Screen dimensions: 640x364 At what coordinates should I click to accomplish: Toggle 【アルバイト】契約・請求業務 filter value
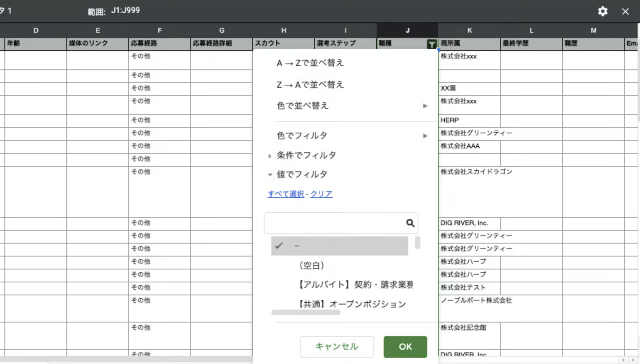[356, 284]
